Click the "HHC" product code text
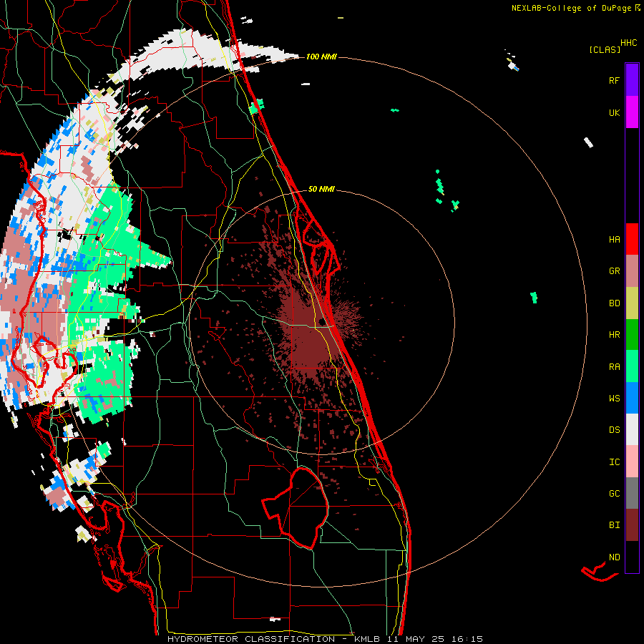The image size is (644, 644). [x=628, y=43]
